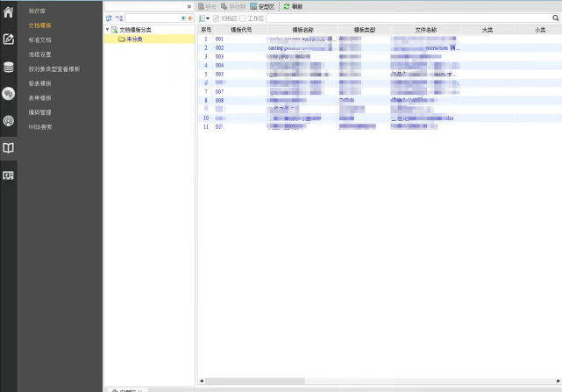Viewport: 562px width, 392px height.
Task: Click the 移去 toolbar button
Action: [207, 6]
